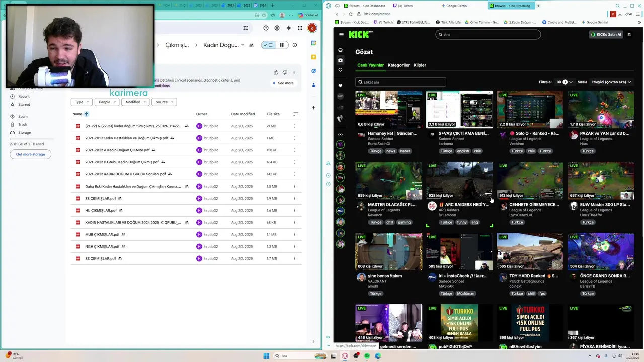Open Contacts side panel icon in Drive
Screen dimensions: 644x362
coord(313,85)
